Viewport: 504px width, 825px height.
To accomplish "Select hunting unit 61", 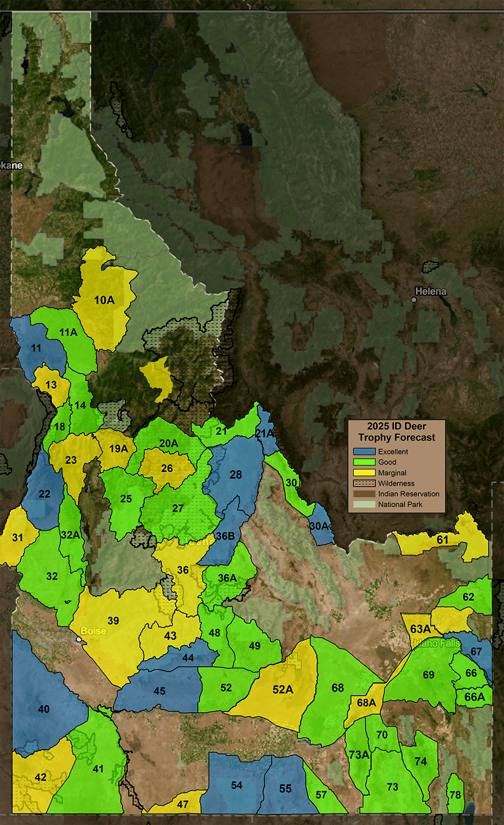I will click(x=442, y=540).
